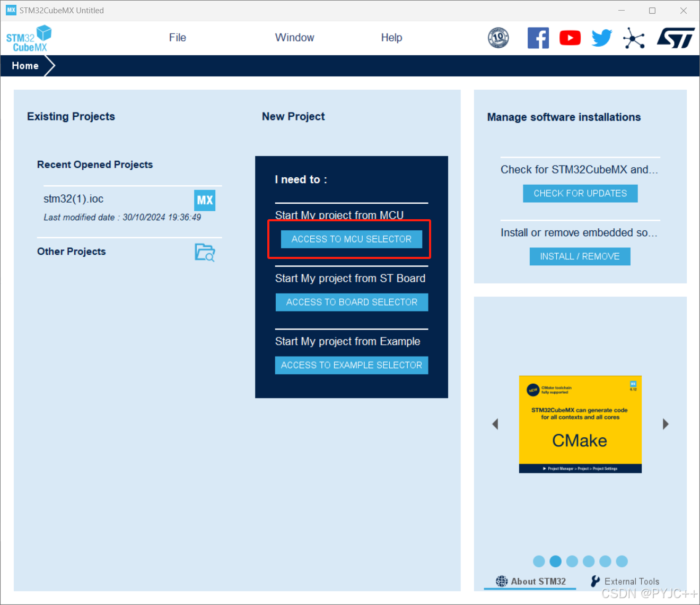
Task: Open ST's YouTube channel icon
Action: coord(570,38)
